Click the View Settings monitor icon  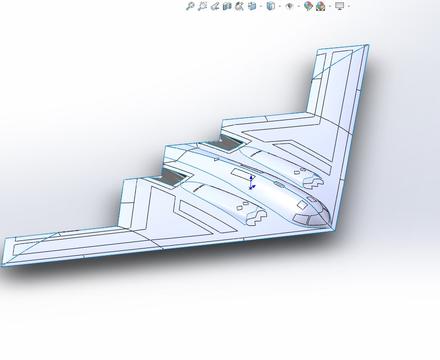coord(340,6)
